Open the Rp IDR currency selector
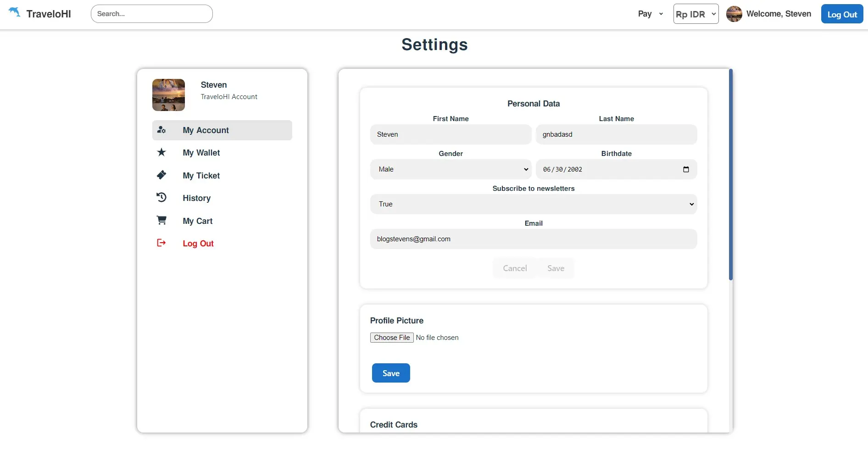Viewport: 868px width, 472px height. [x=696, y=14]
